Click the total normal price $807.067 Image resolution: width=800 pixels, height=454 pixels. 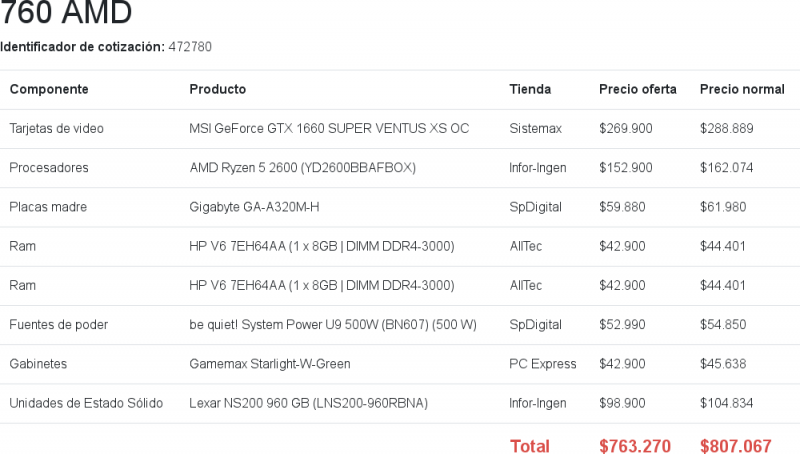click(735, 446)
